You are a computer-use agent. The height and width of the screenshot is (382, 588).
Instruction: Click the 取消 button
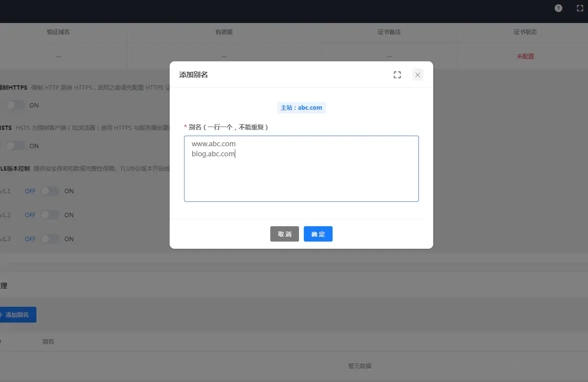(x=285, y=234)
